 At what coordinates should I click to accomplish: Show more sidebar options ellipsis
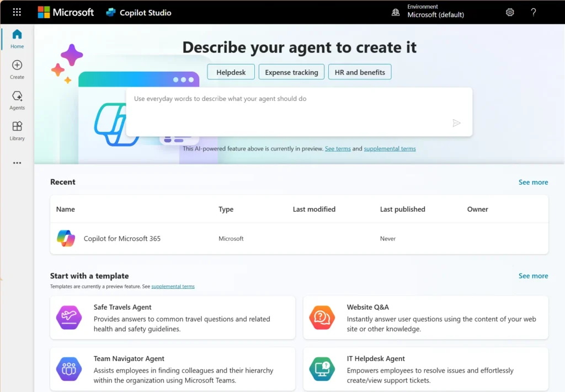[17, 163]
